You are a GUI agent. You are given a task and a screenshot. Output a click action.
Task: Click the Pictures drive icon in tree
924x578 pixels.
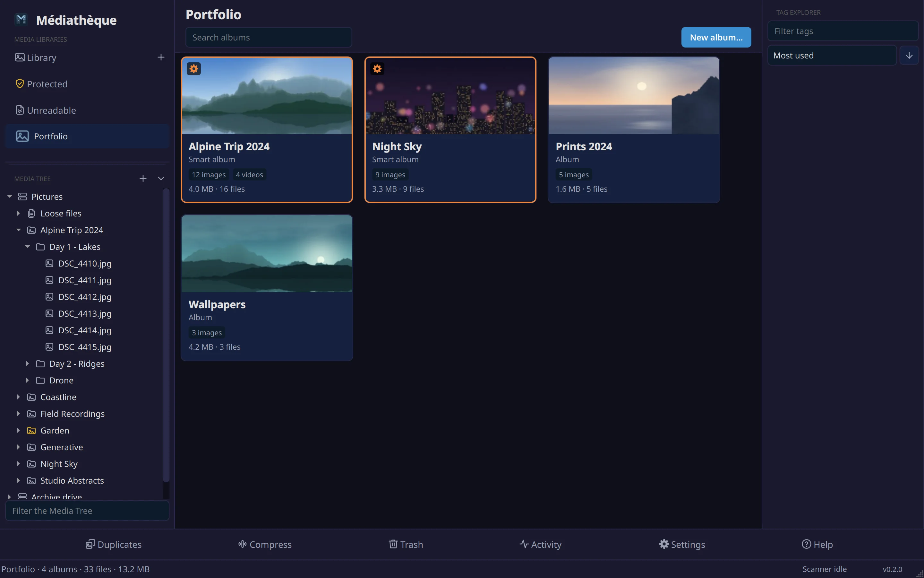(22, 197)
